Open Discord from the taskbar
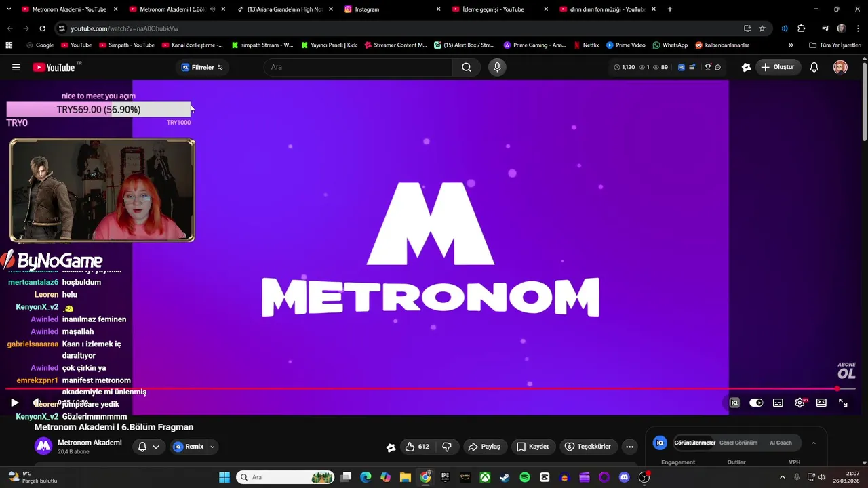The width and height of the screenshot is (868, 488). [625, 477]
